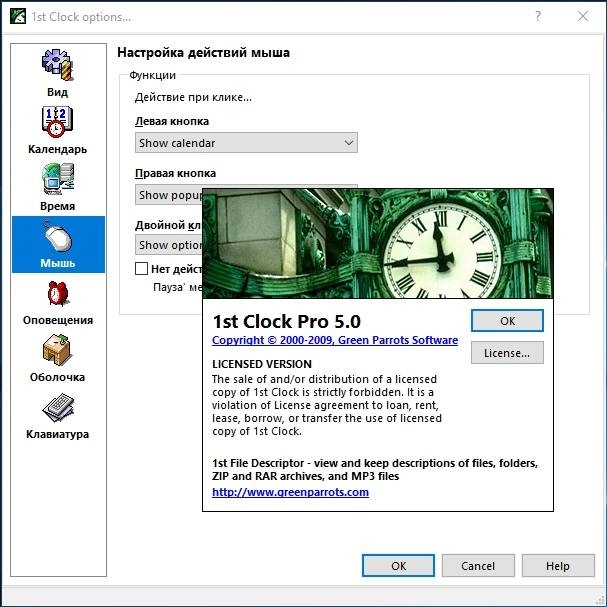
Task: Click the Help button in the options window
Action: (x=558, y=566)
